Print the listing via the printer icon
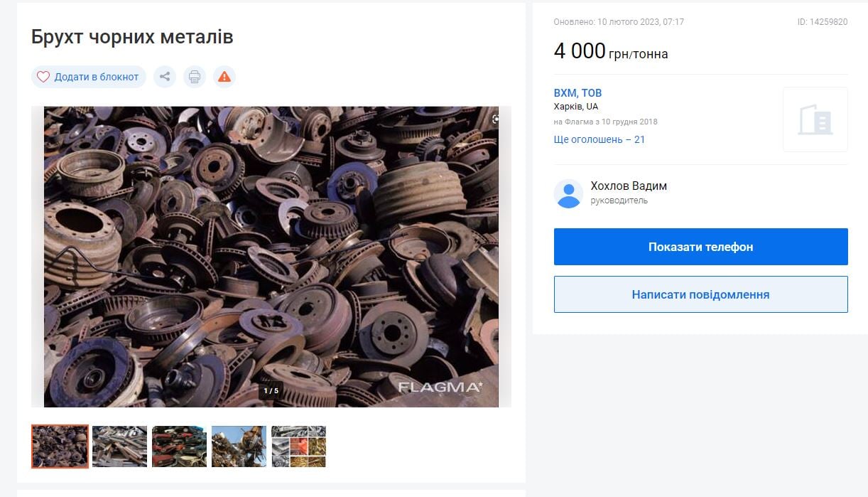Screen dimensions: 868x497 195,76
